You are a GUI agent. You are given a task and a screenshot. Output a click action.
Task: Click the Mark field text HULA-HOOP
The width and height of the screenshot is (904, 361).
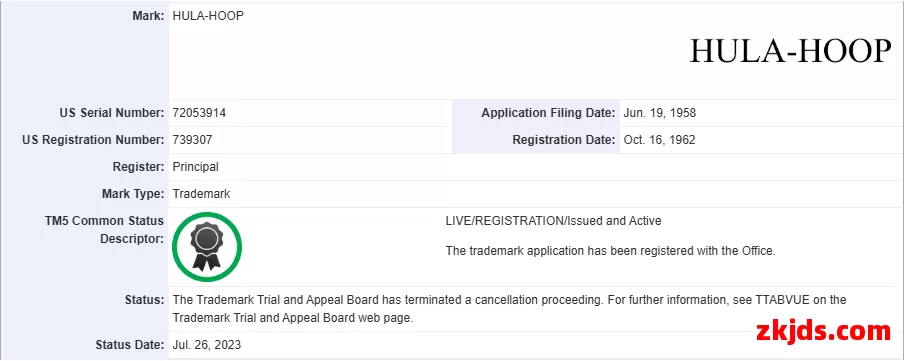[x=208, y=16]
